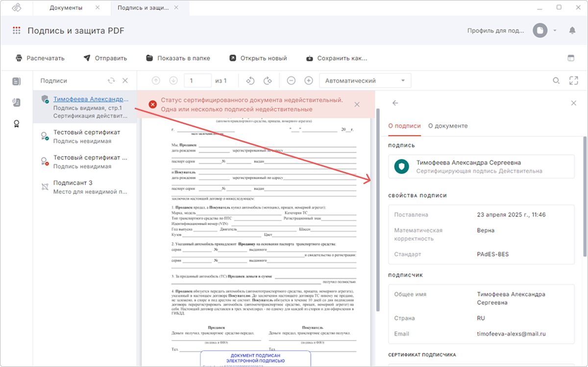This screenshot has height=367, width=588.
Task: Click the app logo icon in title bar
Action: click(17, 7)
